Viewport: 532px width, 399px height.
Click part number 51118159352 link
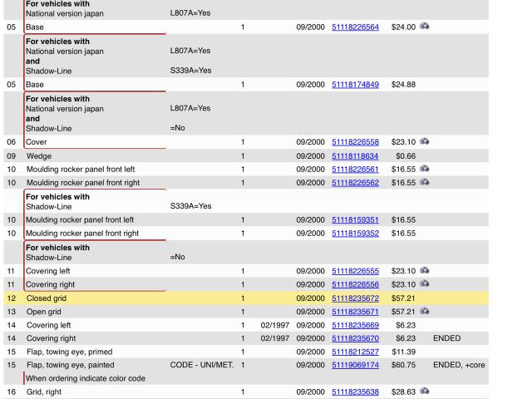(355, 234)
